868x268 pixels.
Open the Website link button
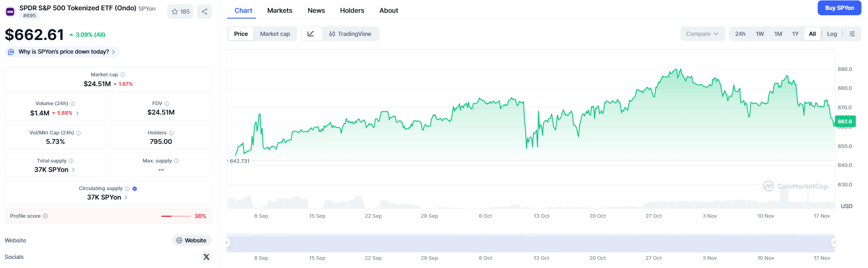(x=192, y=240)
